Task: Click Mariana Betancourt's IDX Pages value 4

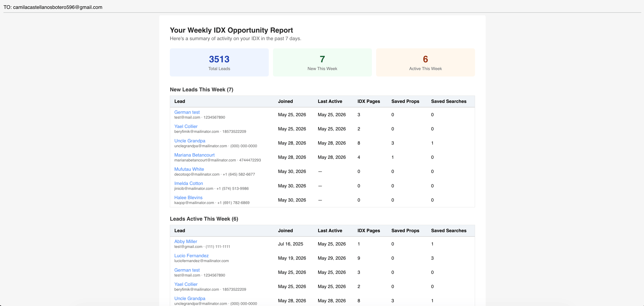Action: tap(359, 157)
